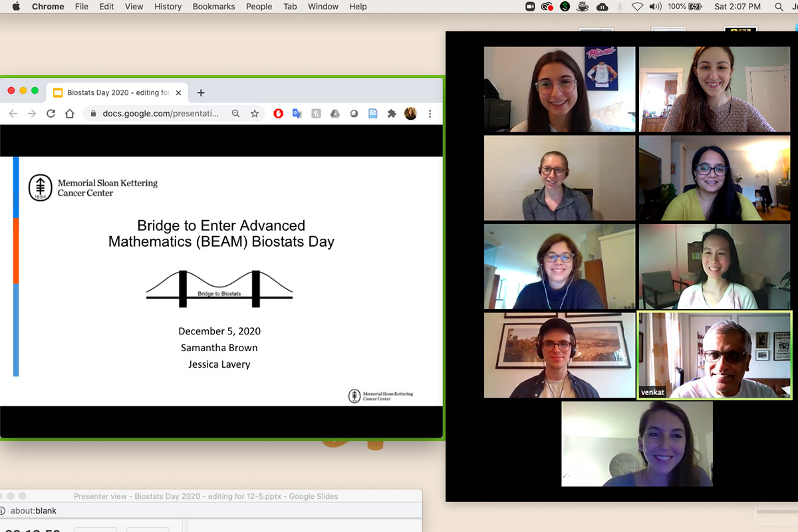Open the Zoom camera menu bar icon
The width and height of the screenshot is (798, 532).
(x=530, y=7)
